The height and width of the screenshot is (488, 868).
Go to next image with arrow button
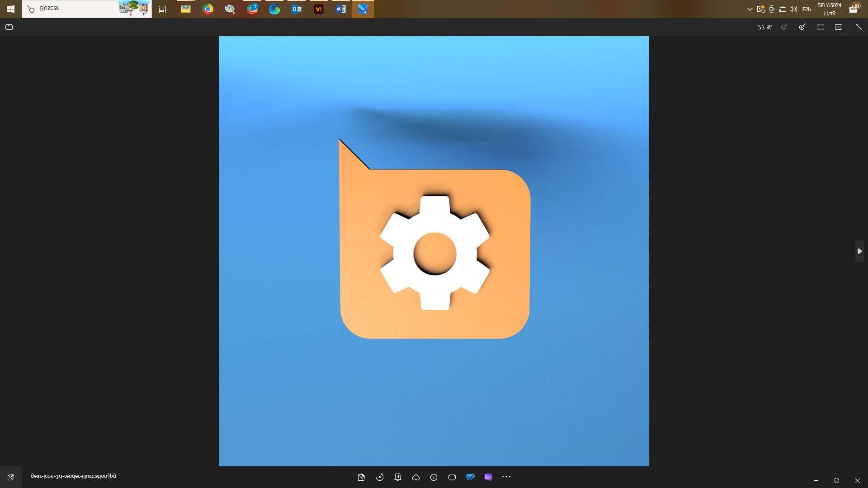coord(859,251)
